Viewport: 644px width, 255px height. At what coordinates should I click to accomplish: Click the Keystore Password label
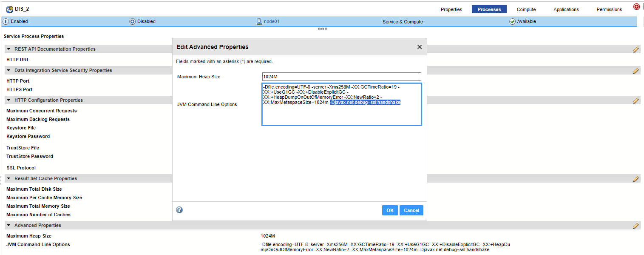(28, 136)
